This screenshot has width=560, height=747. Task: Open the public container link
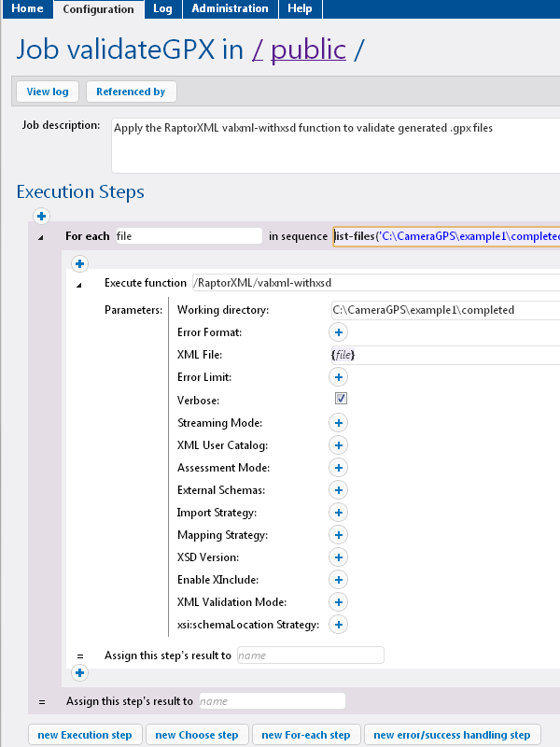(x=308, y=49)
